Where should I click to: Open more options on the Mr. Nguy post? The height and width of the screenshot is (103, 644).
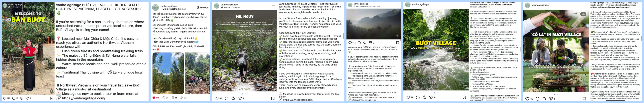coord(273,5)
